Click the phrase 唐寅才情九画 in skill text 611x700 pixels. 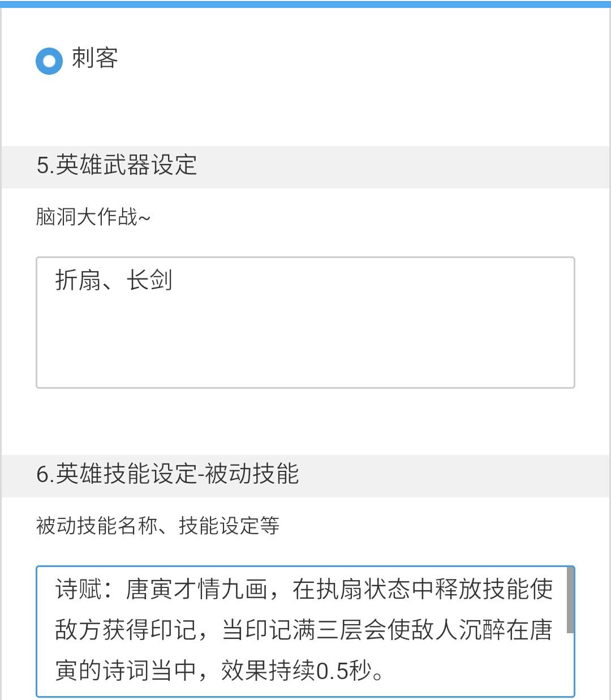[196, 590]
